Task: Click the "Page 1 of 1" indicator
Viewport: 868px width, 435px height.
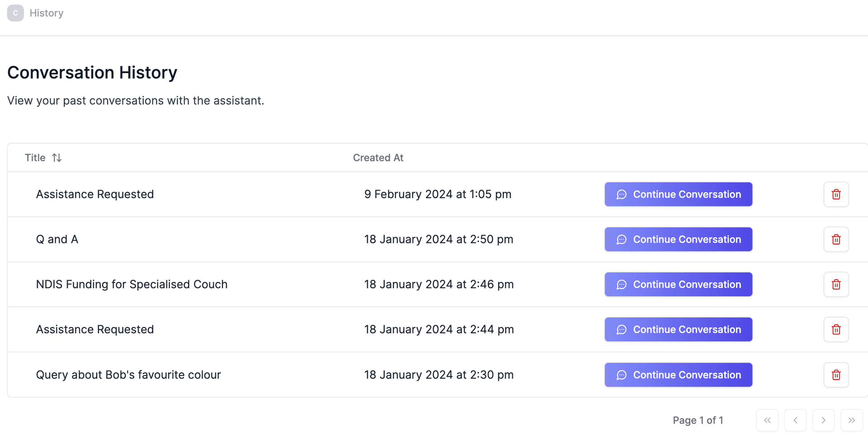Action: click(x=698, y=420)
